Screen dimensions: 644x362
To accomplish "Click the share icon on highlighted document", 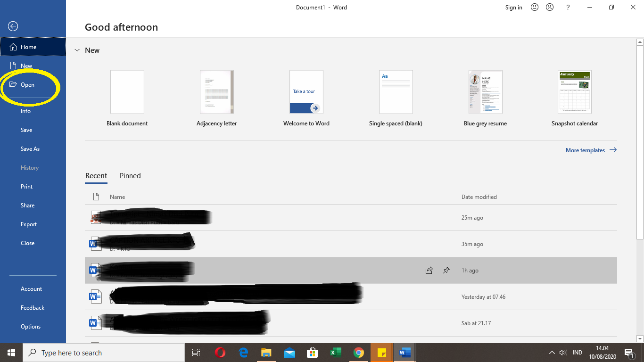I will [x=429, y=271].
